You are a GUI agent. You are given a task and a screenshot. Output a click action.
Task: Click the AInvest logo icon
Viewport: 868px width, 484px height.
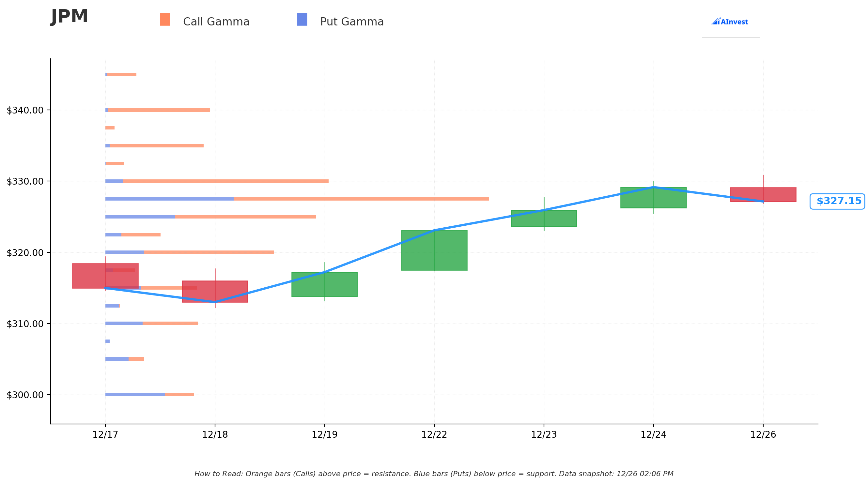click(729, 22)
